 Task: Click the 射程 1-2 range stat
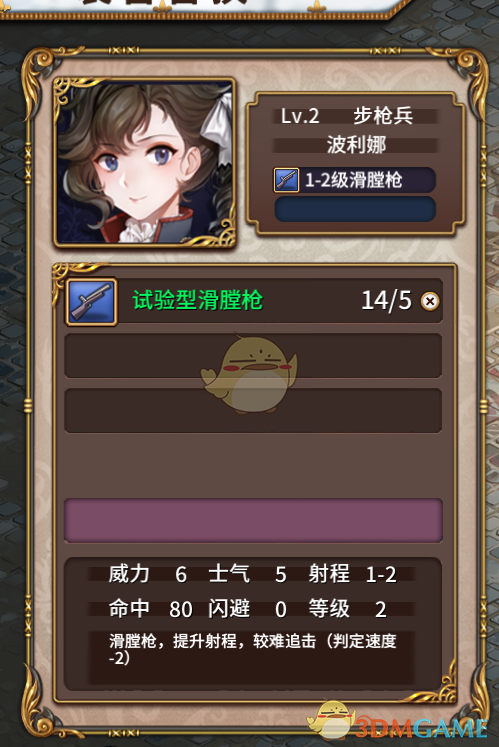point(352,574)
